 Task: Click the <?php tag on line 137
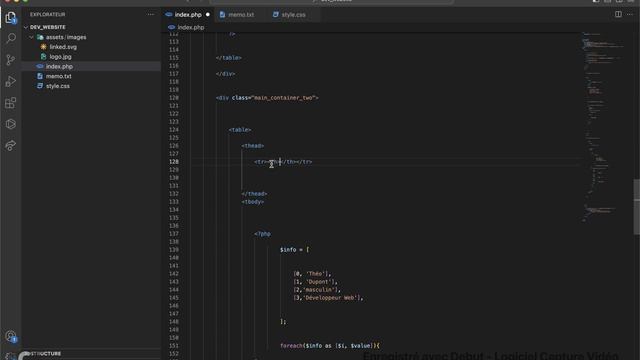pyautogui.click(x=262, y=234)
